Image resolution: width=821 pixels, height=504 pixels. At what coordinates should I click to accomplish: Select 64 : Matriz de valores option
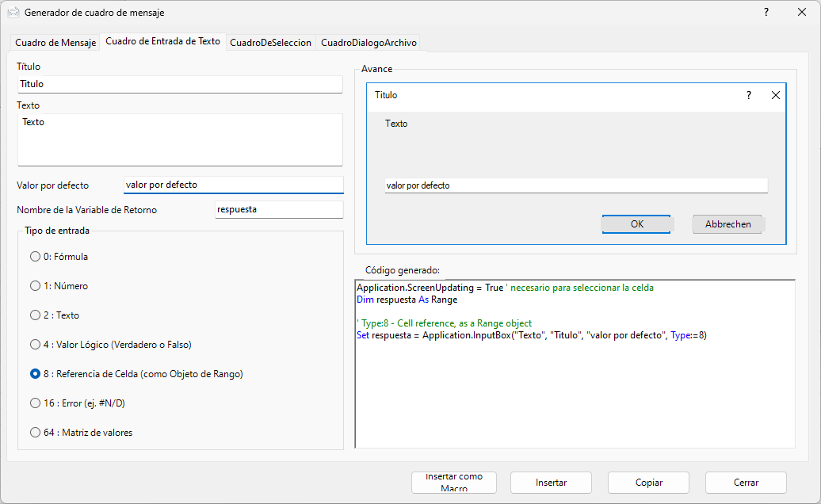[x=81, y=433]
